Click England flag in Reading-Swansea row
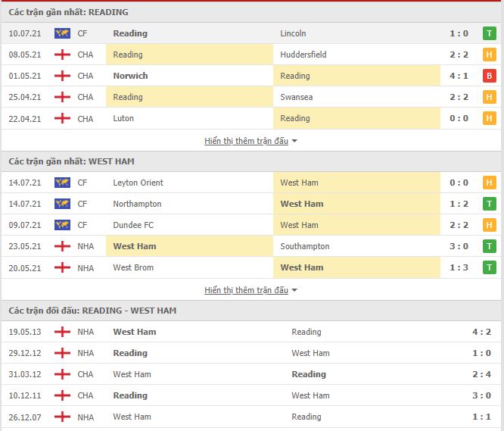This screenshot has height=431, width=504. [x=62, y=97]
